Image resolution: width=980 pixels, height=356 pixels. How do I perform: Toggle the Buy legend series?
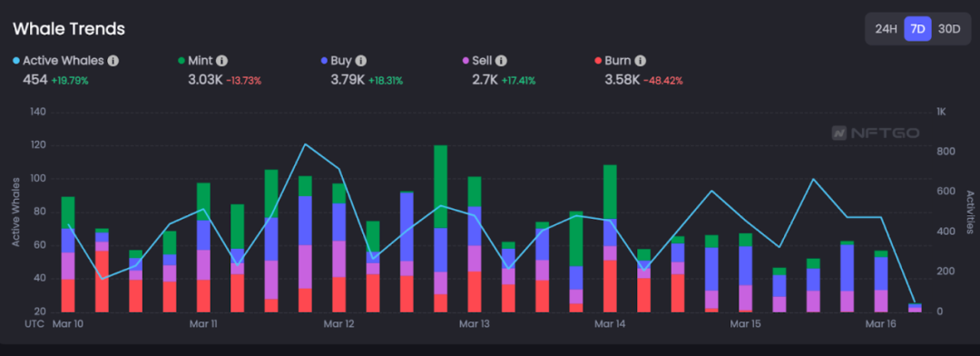tap(337, 61)
